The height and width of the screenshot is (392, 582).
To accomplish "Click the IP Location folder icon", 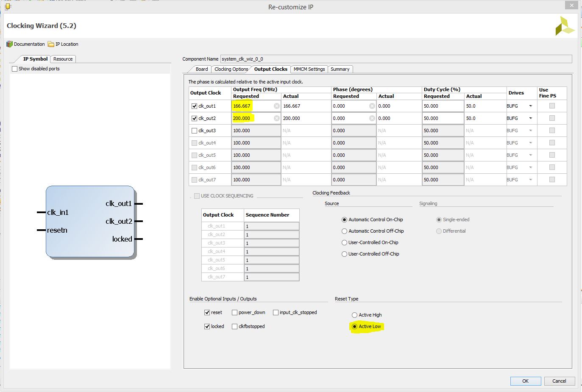I will (x=51, y=44).
